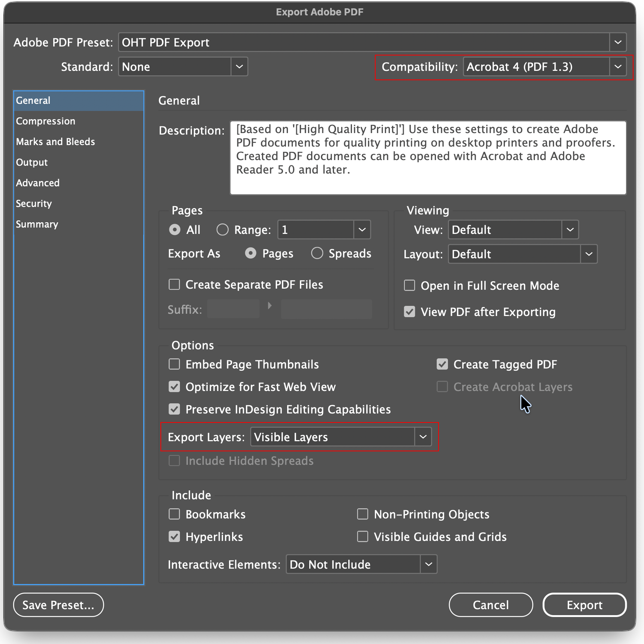This screenshot has height=644, width=644.
Task: Switch to Marks and Bleeds section
Action: tap(55, 142)
